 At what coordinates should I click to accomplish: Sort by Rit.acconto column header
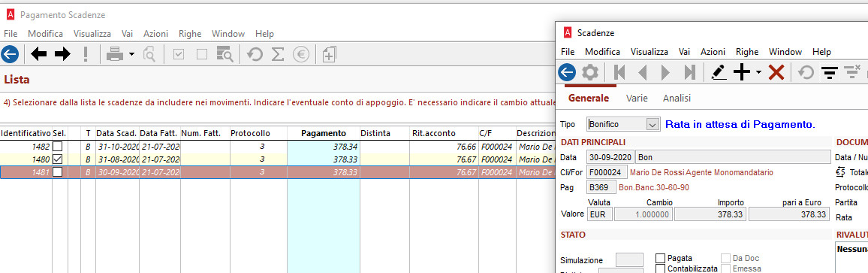(444, 133)
